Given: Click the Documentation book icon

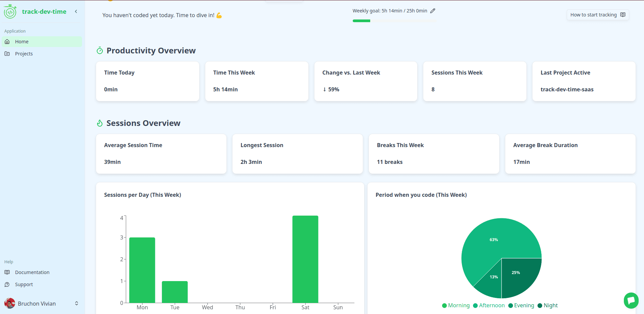Looking at the screenshot, I should point(7,272).
